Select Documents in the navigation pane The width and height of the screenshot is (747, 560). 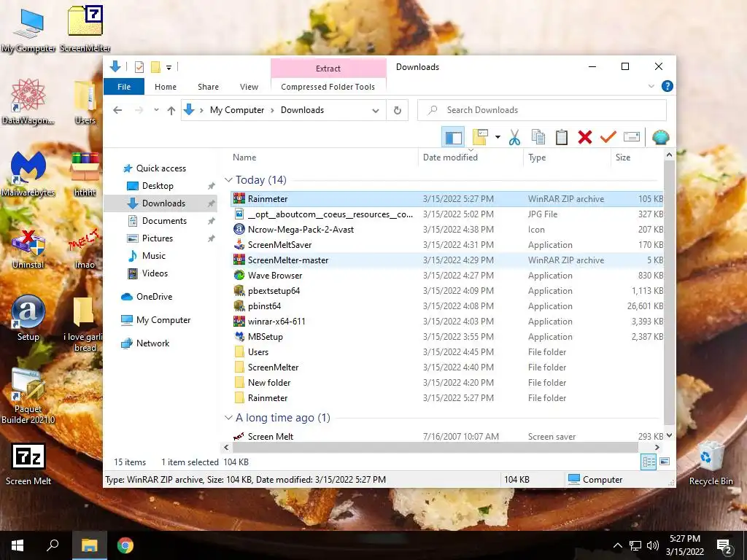[x=164, y=220]
